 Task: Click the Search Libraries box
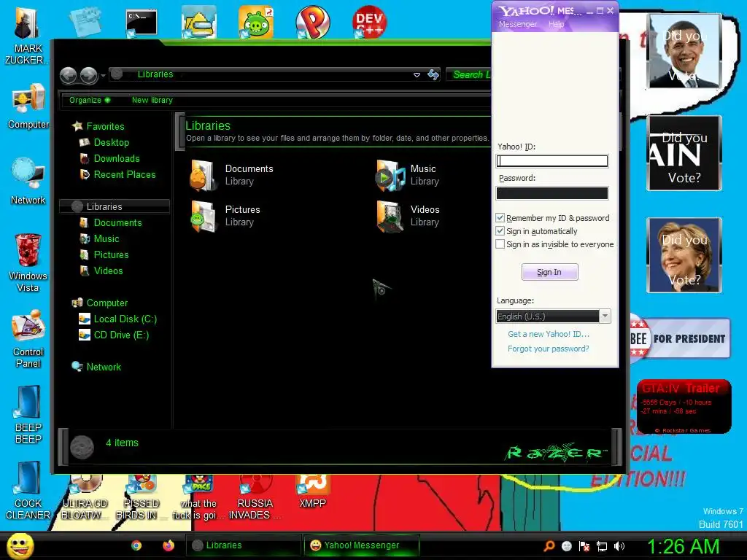click(x=469, y=74)
